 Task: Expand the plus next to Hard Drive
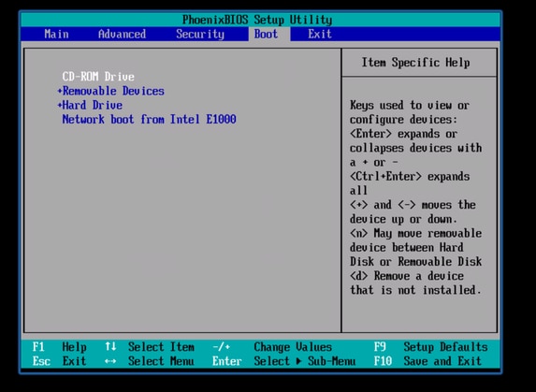(x=60, y=106)
